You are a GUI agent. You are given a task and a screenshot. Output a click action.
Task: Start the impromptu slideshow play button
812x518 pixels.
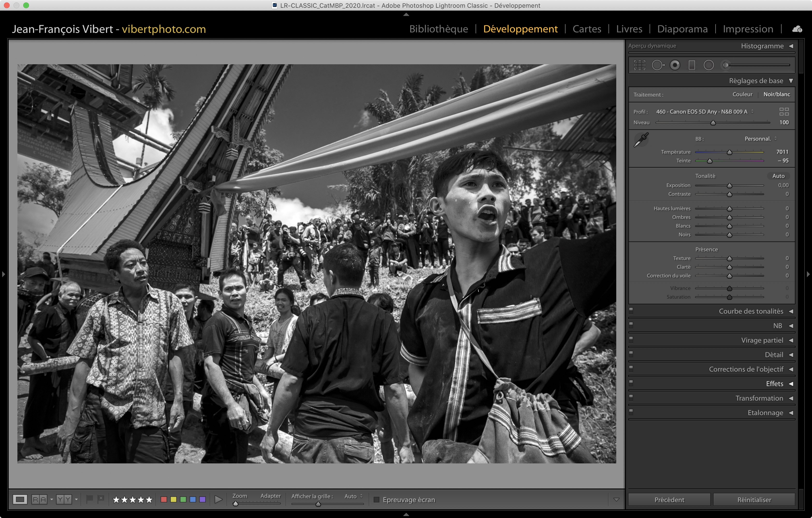[218, 499]
